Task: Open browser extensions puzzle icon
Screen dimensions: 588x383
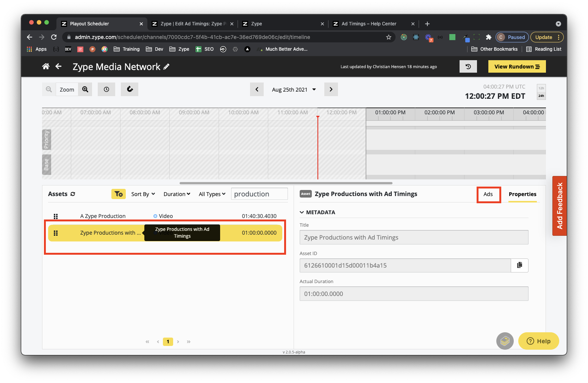Action: pyautogui.click(x=489, y=37)
